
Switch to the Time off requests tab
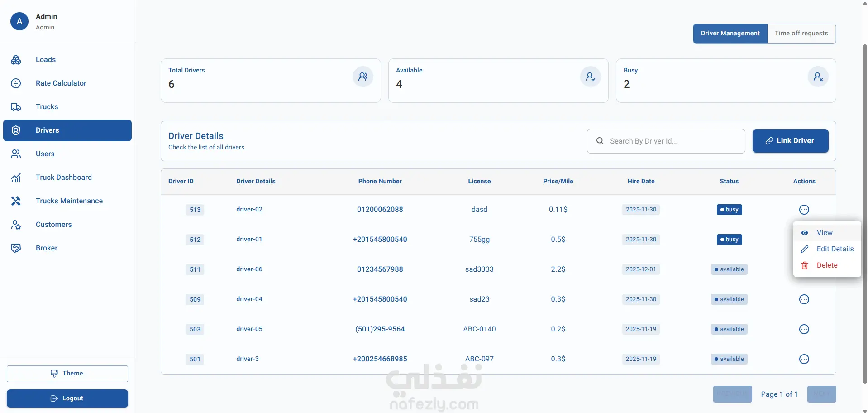point(801,34)
